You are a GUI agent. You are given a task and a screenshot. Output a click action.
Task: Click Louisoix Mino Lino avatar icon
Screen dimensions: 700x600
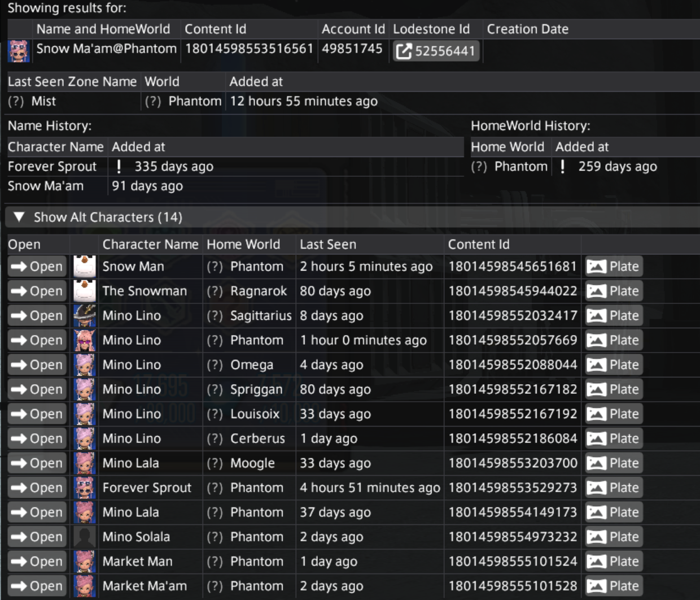coord(85,414)
